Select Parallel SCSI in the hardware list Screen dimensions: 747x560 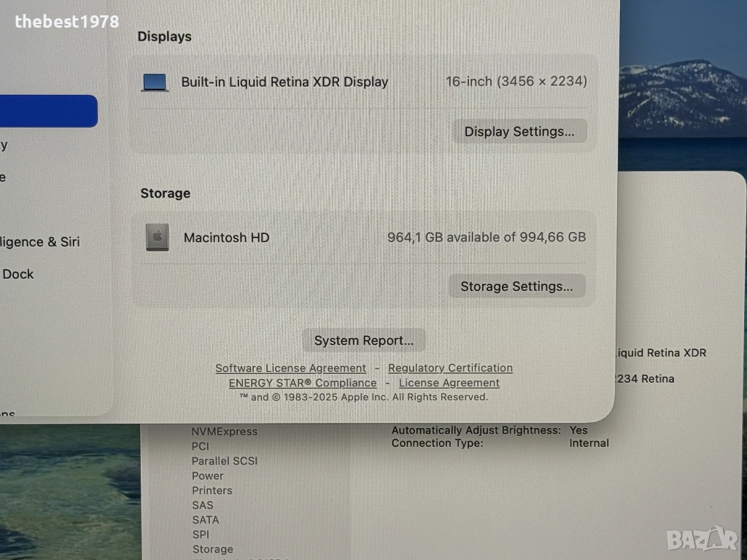(224, 461)
